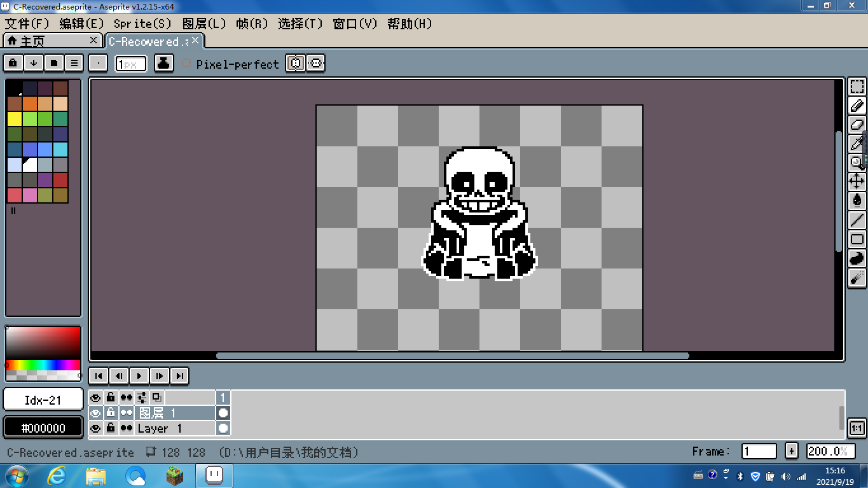Viewport: 868px width, 488px height.
Task: Activate the Zoom magnifier tool
Action: point(857,163)
